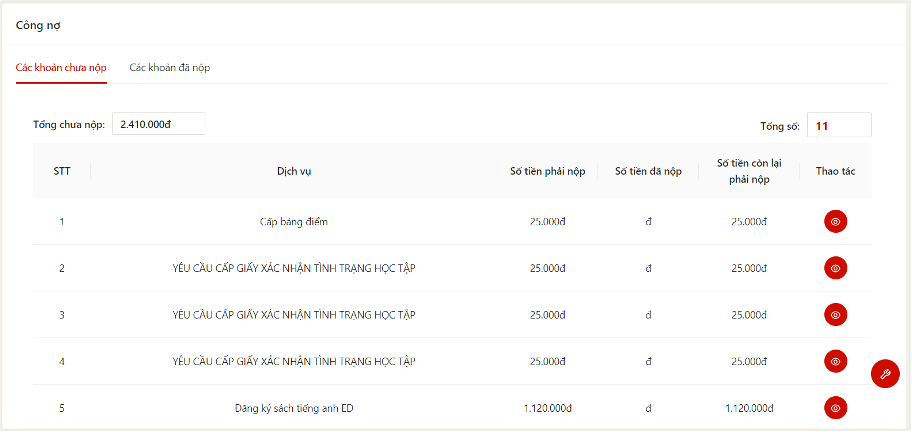Open details via eye icon in row 3
Screen dimensions: 912x432
point(835,314)
